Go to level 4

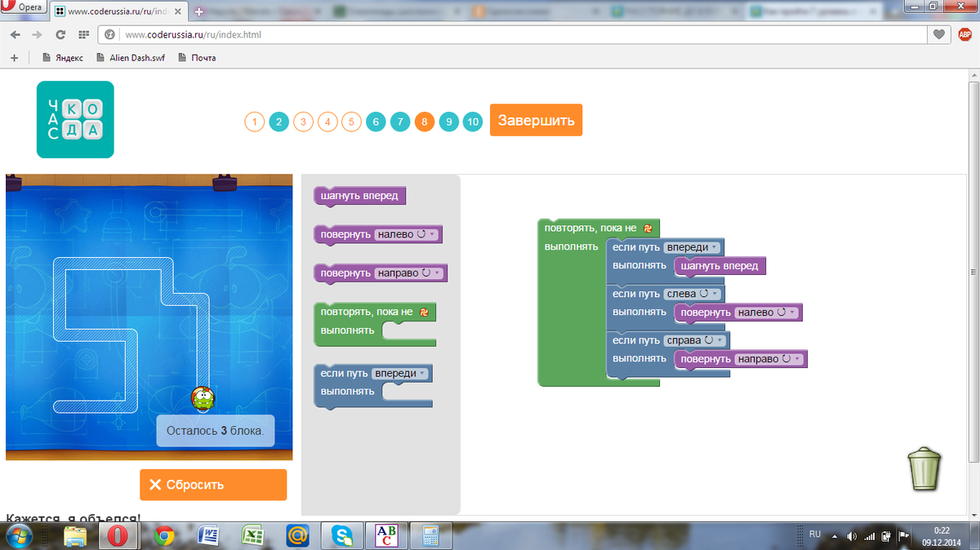tap(327, 122)
